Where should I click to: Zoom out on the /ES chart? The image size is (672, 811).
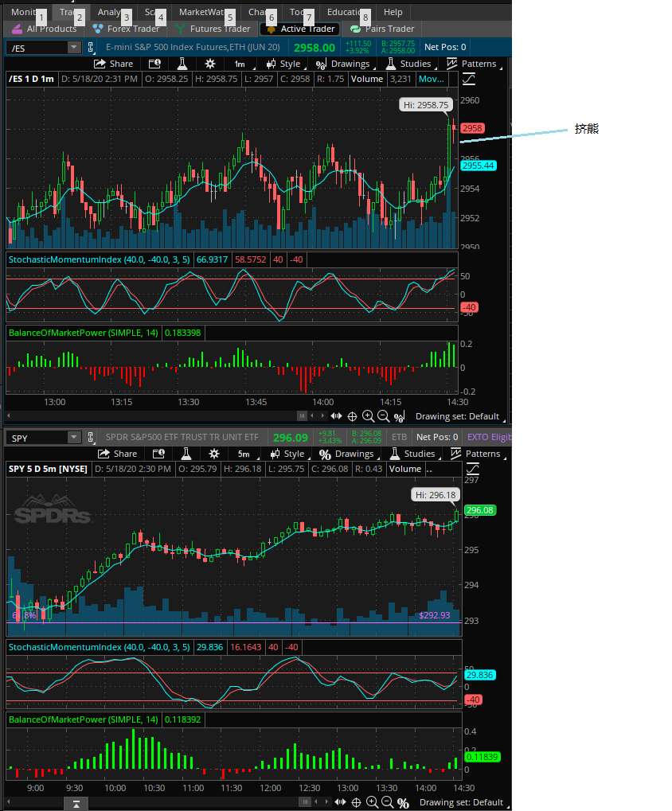(x=383, y=415)
